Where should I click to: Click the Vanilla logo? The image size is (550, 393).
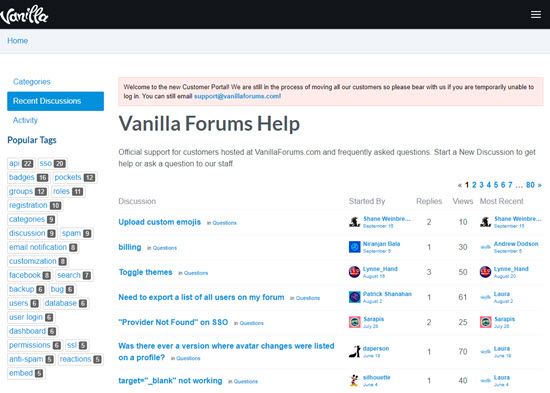click(x=24, y=15)
